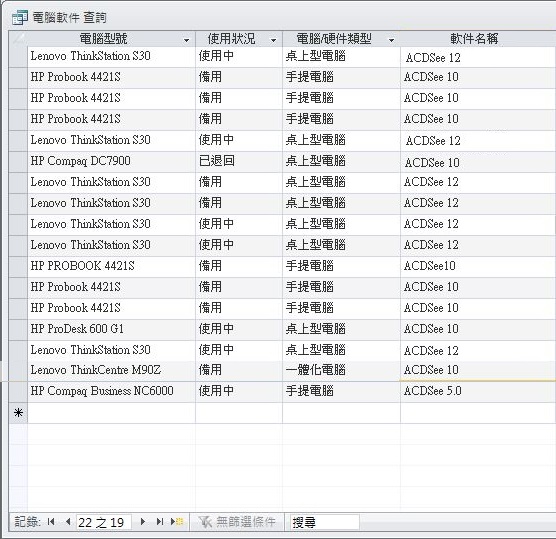Select the HP Compaq DC7900 cell

pos(111,161)
